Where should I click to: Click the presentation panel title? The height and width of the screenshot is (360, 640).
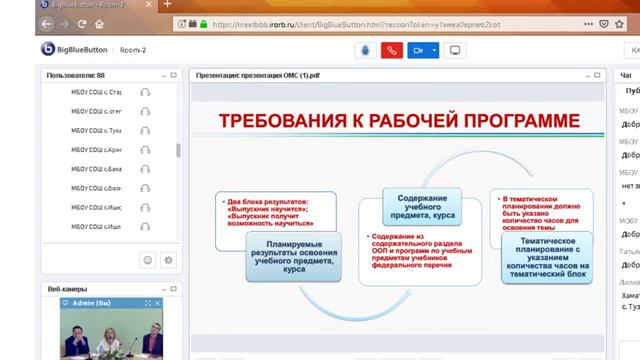(x=258, y=76)
